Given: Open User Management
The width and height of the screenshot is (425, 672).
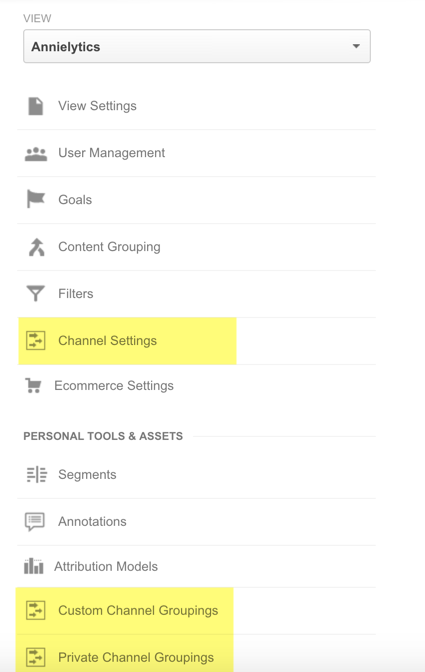Looking at the screenshot, I should 111,153.
